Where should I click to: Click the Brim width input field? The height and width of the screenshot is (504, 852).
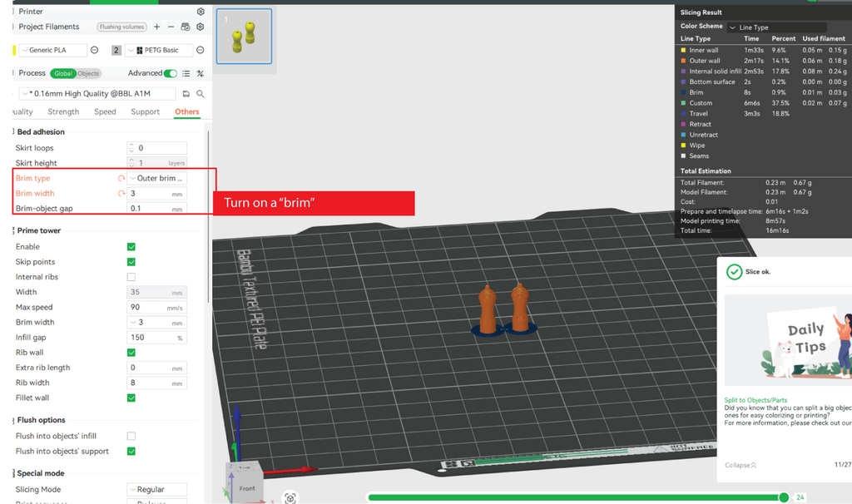click(157, 193)
